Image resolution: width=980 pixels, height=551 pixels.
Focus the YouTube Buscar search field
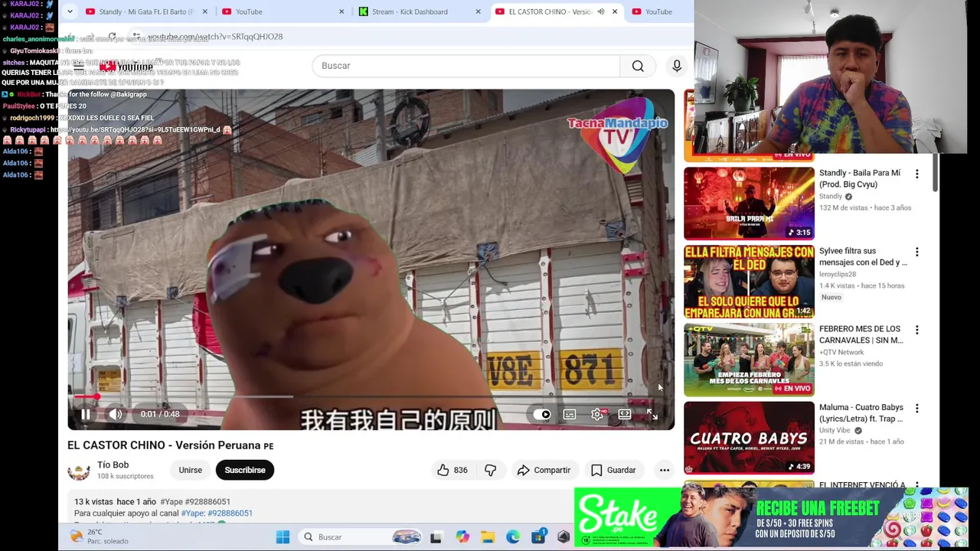pos(465,66)
